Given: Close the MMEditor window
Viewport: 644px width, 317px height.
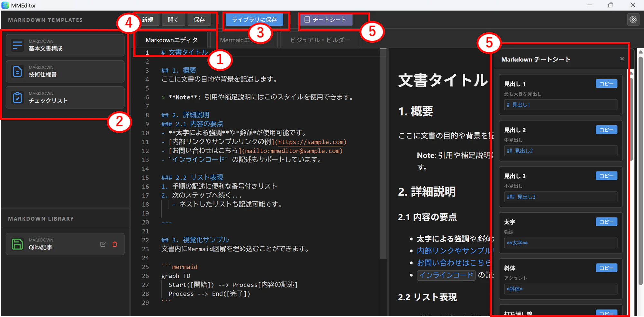Looking at the screenshot, I should (x=632, y=5).
